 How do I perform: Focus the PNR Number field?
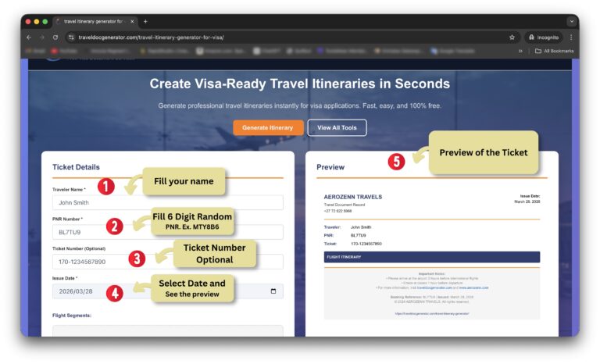[168, 232]
